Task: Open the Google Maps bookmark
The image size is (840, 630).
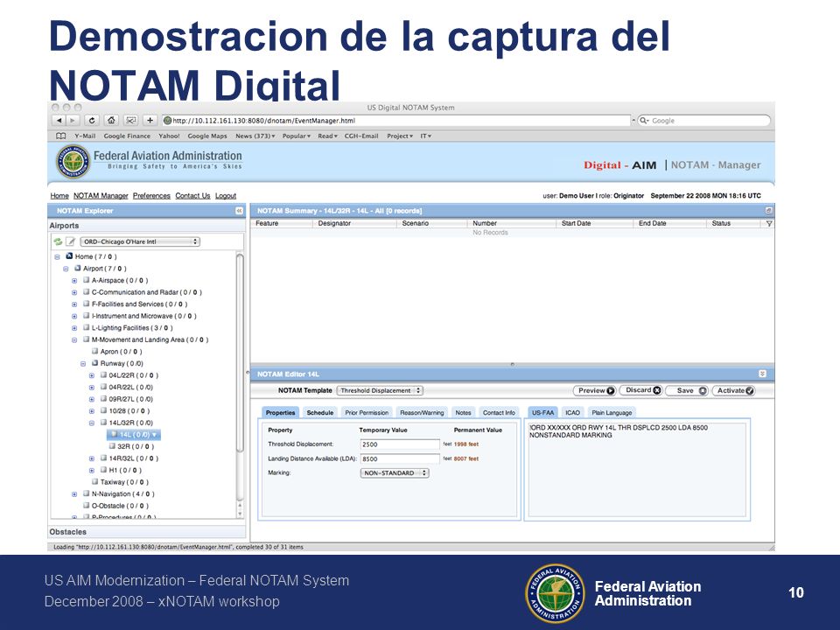Action: coord(207,136)
